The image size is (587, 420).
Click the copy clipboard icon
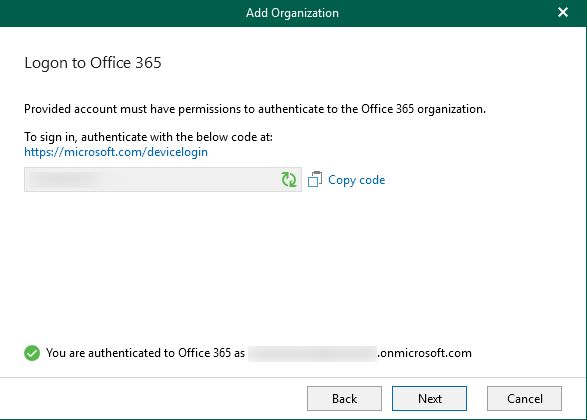tap(315, 179)
